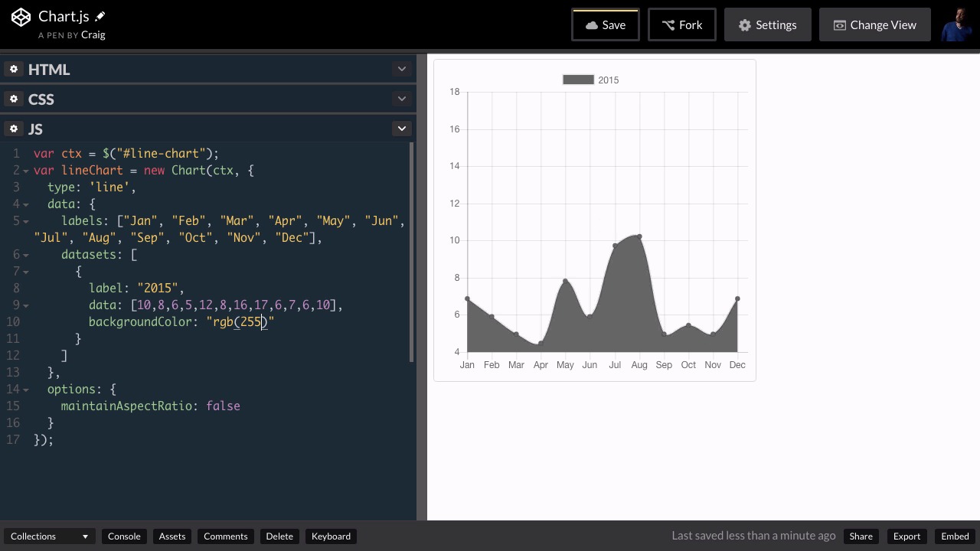Image resolution: width=980 pixels, height=551 pixels.
Task: Export the pen
Action: (906, 536)
